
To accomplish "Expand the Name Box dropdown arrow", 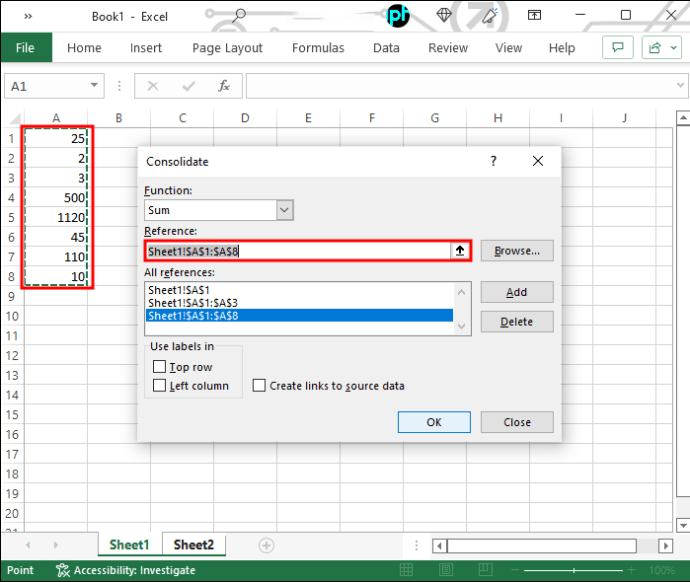I will pos(94,85).
